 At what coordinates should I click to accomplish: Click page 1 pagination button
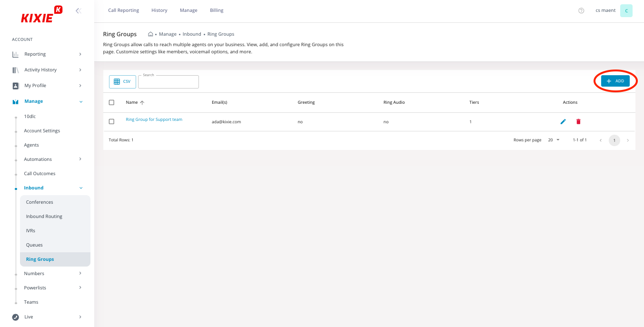point(614,140)
